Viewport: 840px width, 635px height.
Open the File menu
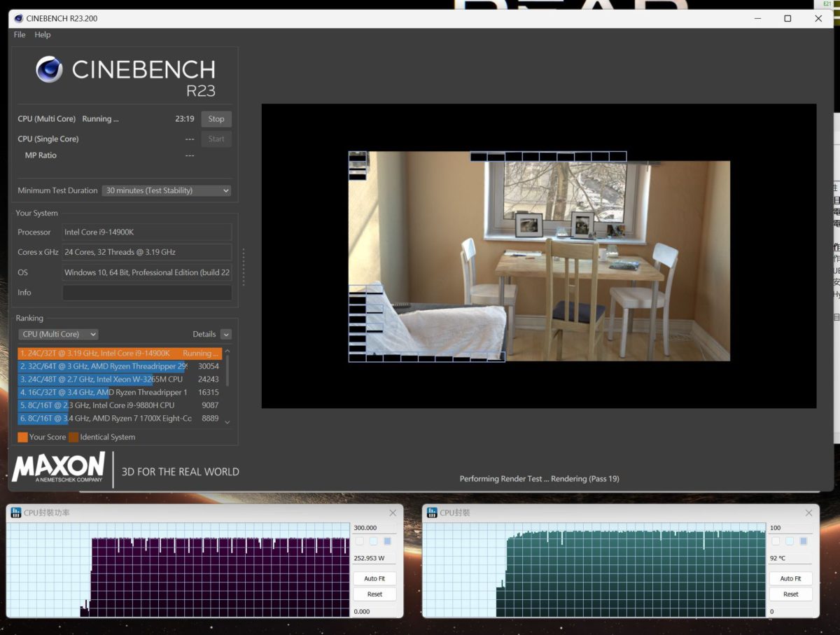click(20, 35)
